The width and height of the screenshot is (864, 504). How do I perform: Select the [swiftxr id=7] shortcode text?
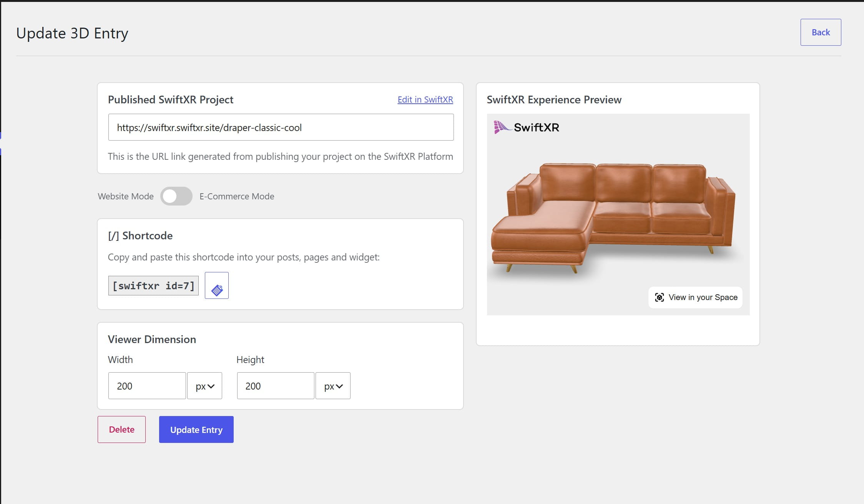153,286
